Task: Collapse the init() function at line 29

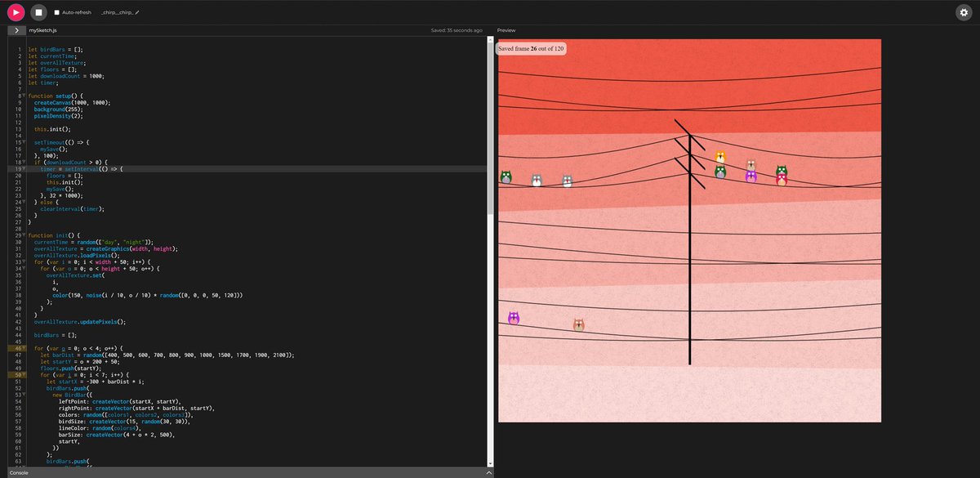Action: click(x=24, y=235)
